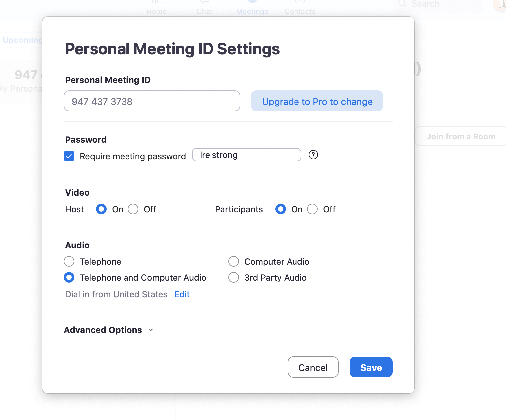Select Telephone and Computer Audio
Viewport: 506px width, 420px height.
69,277
